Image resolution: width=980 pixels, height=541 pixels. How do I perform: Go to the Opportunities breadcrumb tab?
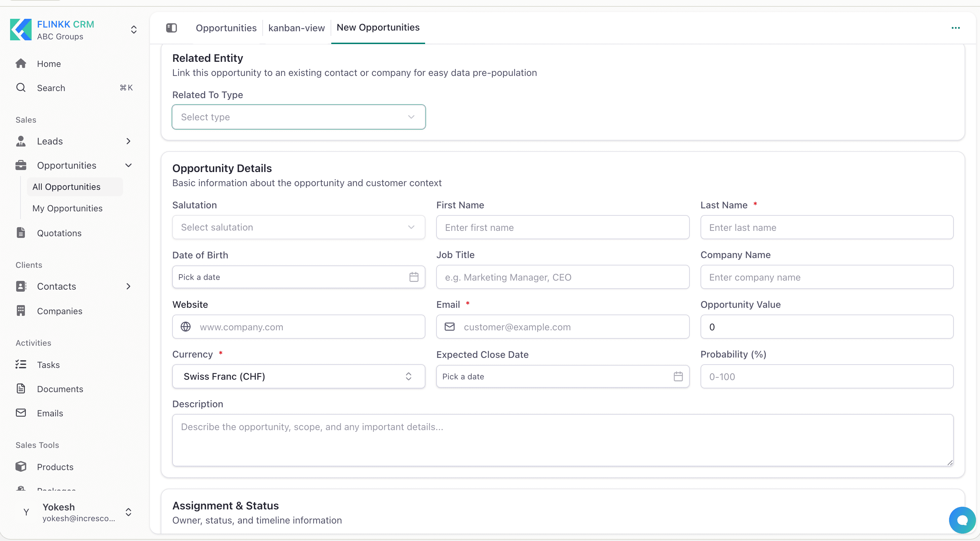(x=226, y=28)
